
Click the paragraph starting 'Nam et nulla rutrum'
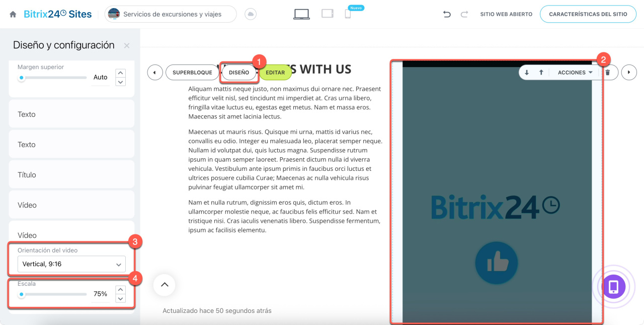(284, 216)
